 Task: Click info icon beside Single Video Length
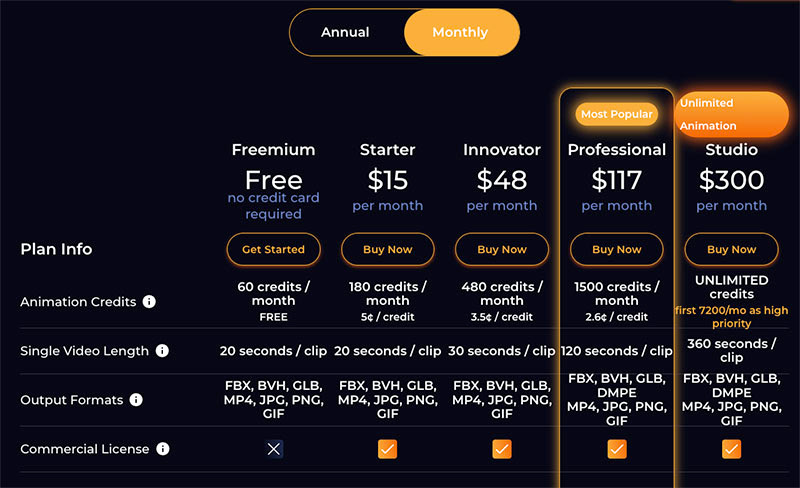[x=162, y=351]
